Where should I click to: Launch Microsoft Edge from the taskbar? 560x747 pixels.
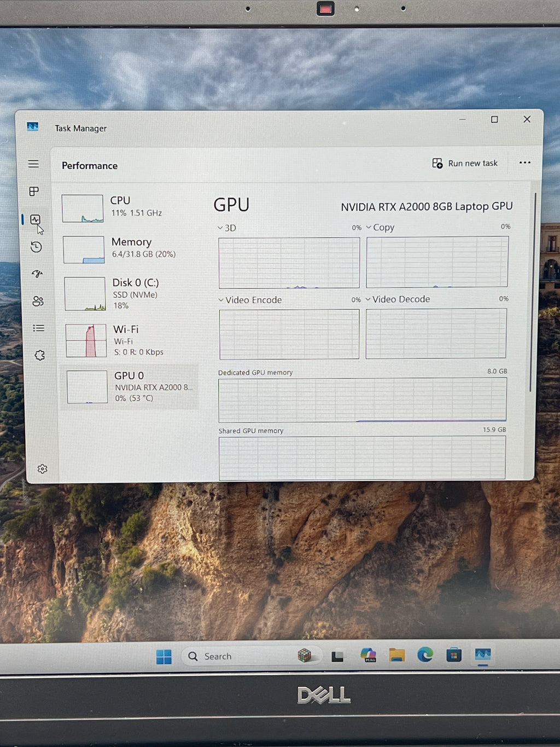(425, 654)
